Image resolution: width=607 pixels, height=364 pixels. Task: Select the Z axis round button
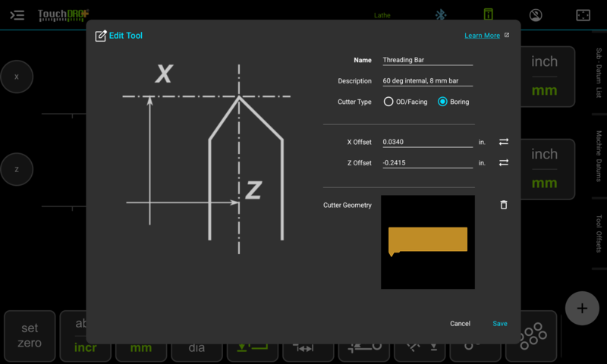point(17,169)
